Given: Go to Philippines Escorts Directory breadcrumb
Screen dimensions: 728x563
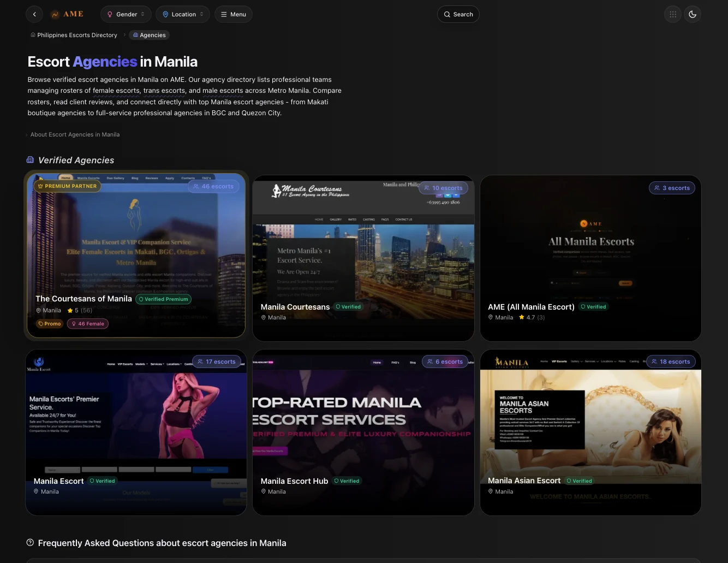Looking at the screenshot, I should [x=74, y=35].
